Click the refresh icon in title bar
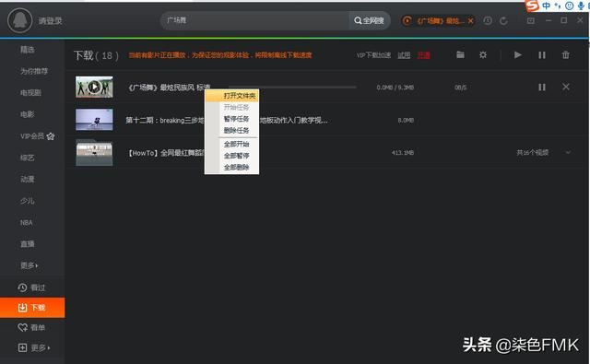This screenshot has width=590, height=364. click(503, 20)
